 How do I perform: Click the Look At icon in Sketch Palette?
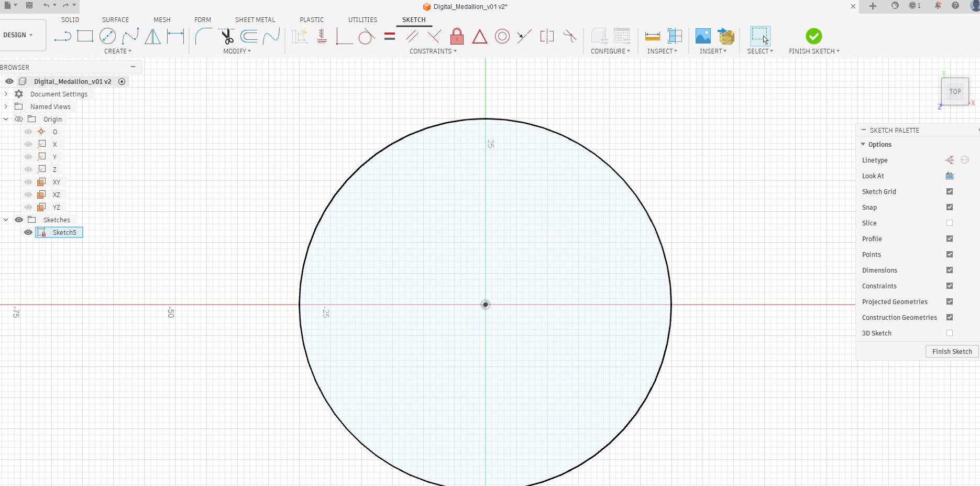pyautogui.click(x=950, y=176)
